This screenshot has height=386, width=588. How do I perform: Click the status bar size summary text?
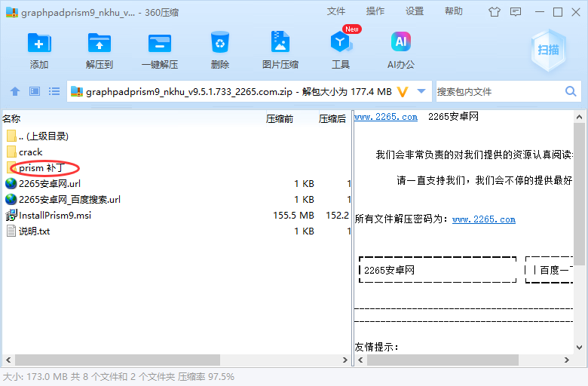click(118, 376)
